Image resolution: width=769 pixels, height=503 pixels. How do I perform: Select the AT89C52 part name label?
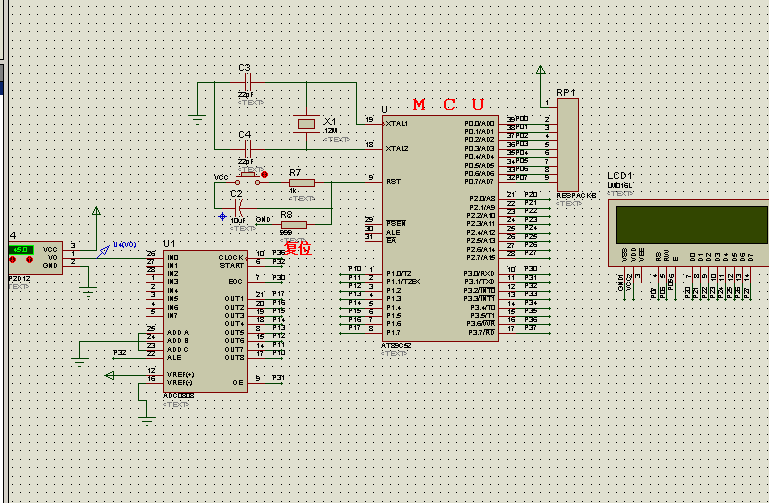(x=396, y=346)
